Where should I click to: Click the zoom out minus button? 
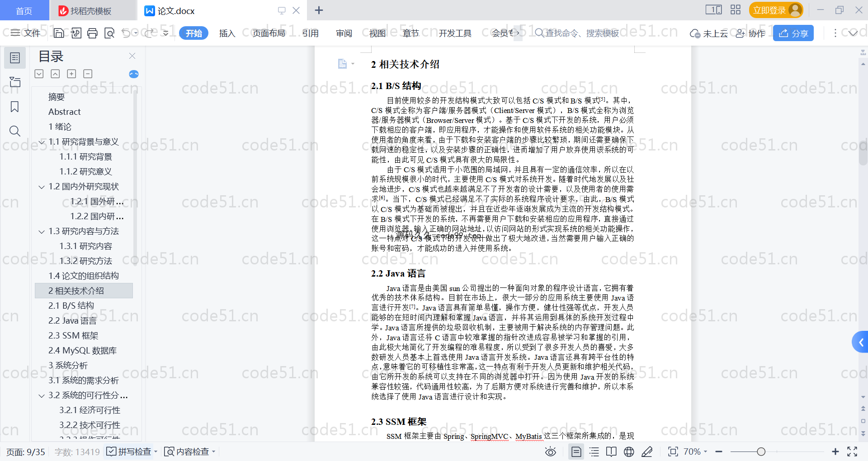click(719, 452)
